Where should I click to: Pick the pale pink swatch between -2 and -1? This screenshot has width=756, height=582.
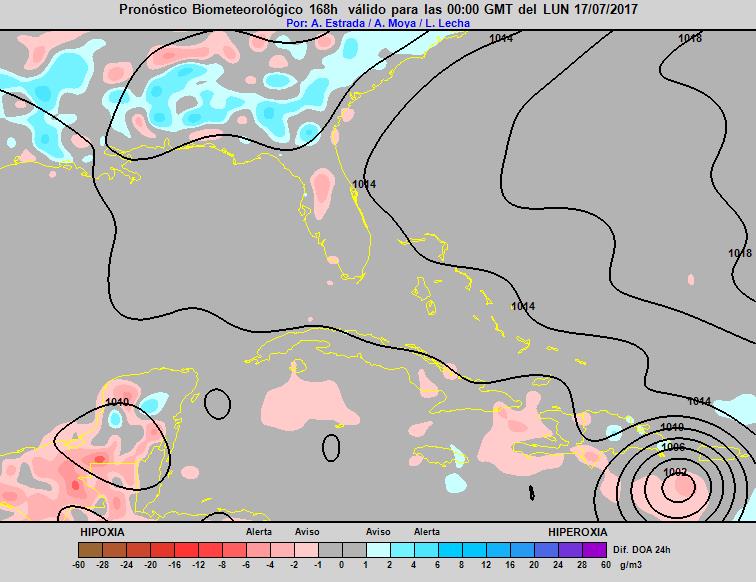[306, 550]
